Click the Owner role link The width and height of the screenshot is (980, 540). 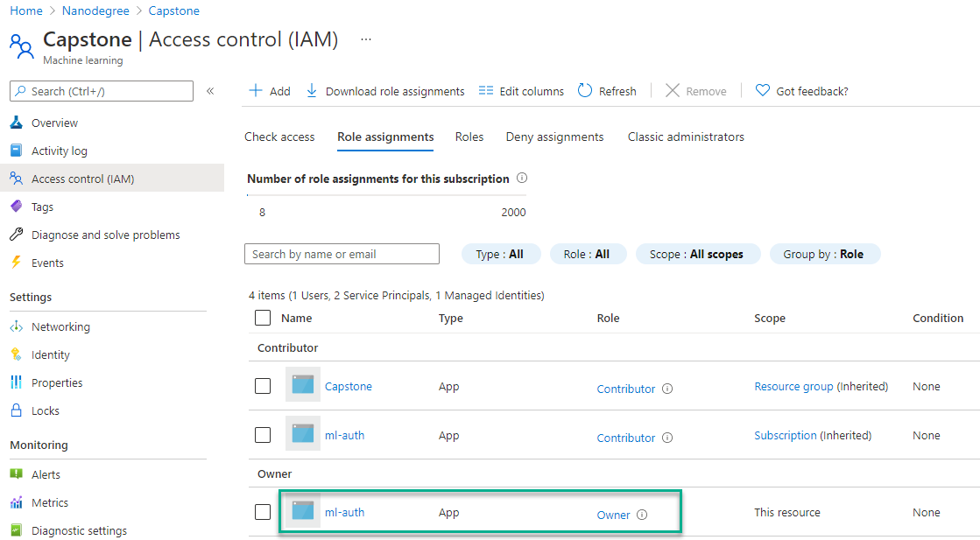(x=613, y=515)
